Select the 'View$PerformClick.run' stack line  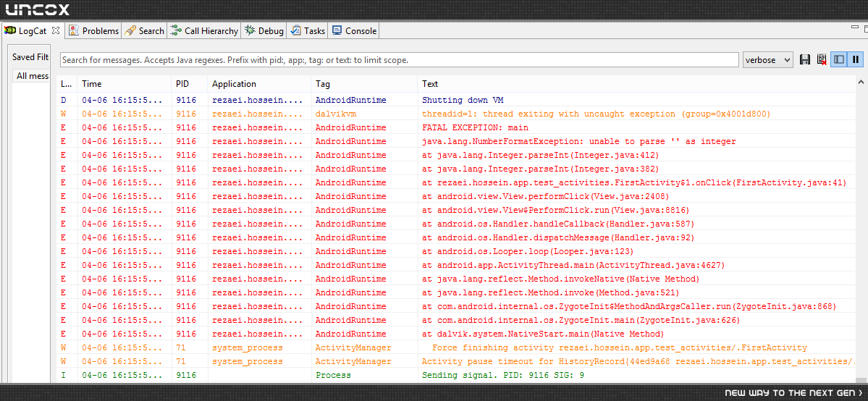tap(456, 210)
